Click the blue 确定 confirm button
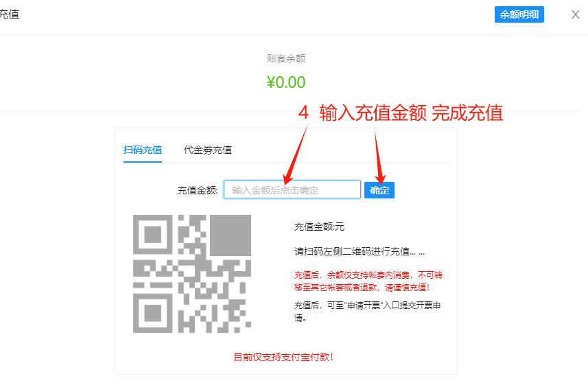588x392 pixels. pos(379,190)
